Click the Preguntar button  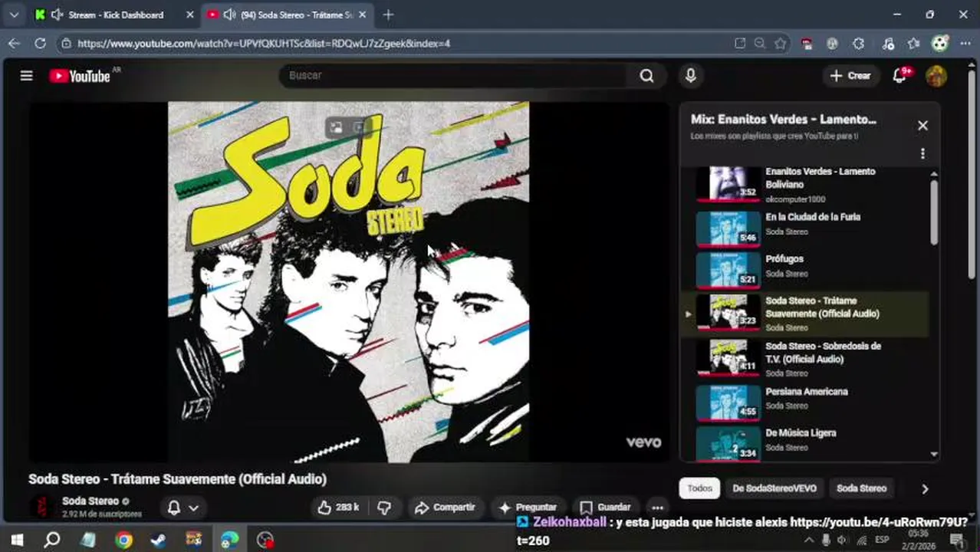[528, 507]
